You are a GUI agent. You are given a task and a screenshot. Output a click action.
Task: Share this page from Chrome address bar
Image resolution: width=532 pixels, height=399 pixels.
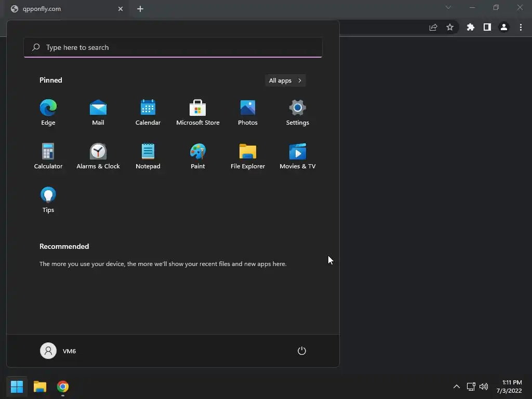(x=433, y=28)
